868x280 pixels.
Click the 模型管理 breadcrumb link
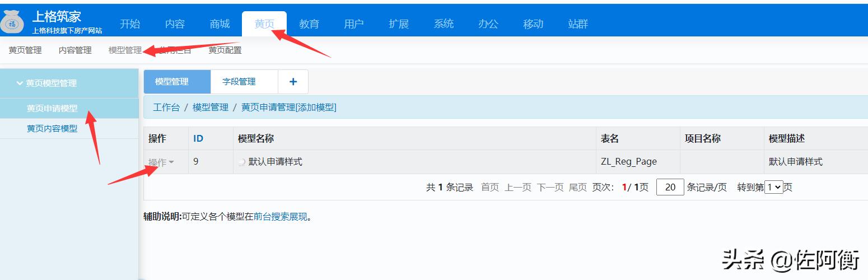point(211,107)
